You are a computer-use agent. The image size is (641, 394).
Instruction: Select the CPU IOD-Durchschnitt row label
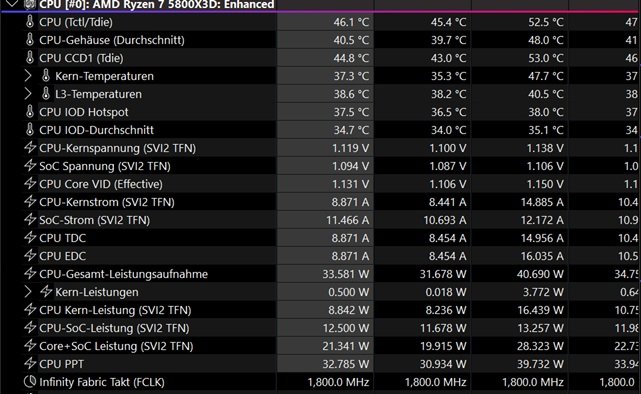pyautogui.click(x=96, y=130)
